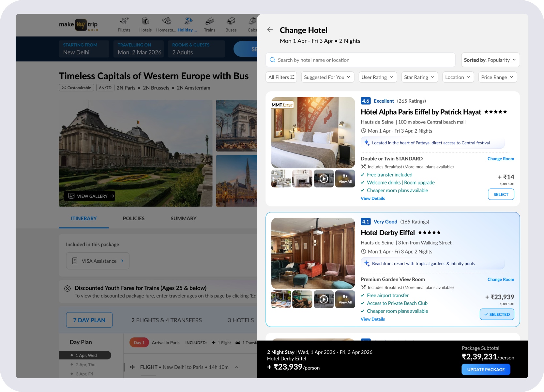Image resolution: width=544 pixels, height=392 pixels.
Task: Open the main photo of Hotel Derby Eiffel
Action: (313, 253)
